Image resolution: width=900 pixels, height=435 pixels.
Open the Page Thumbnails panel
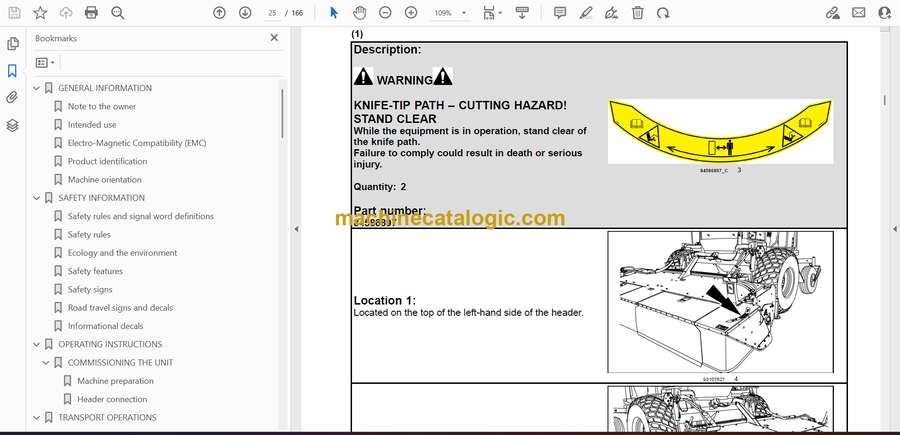point(12,44)
